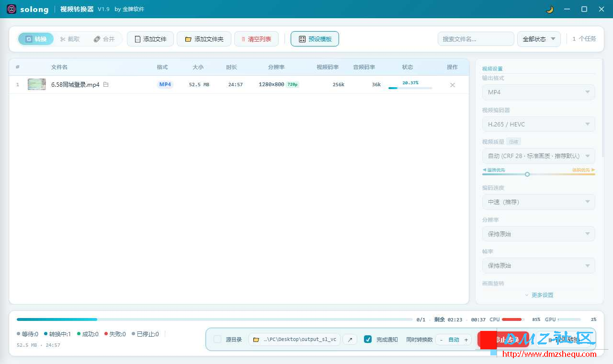The image size is (613, 364).
Task: Increase concurrent conversions with plus button
Action: (466, 340)
